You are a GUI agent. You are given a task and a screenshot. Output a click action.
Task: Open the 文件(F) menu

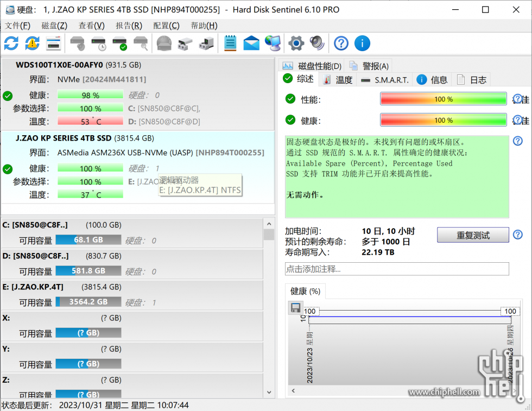click(17, 26)
